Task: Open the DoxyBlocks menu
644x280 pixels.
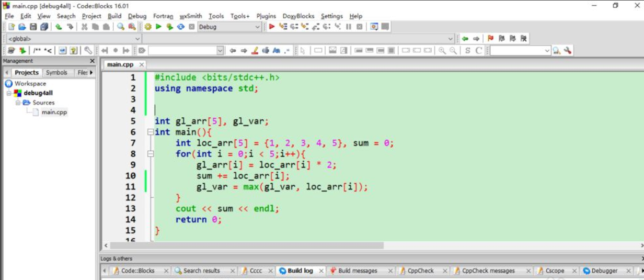Action: pyautogui.click(x=298, y=16)
